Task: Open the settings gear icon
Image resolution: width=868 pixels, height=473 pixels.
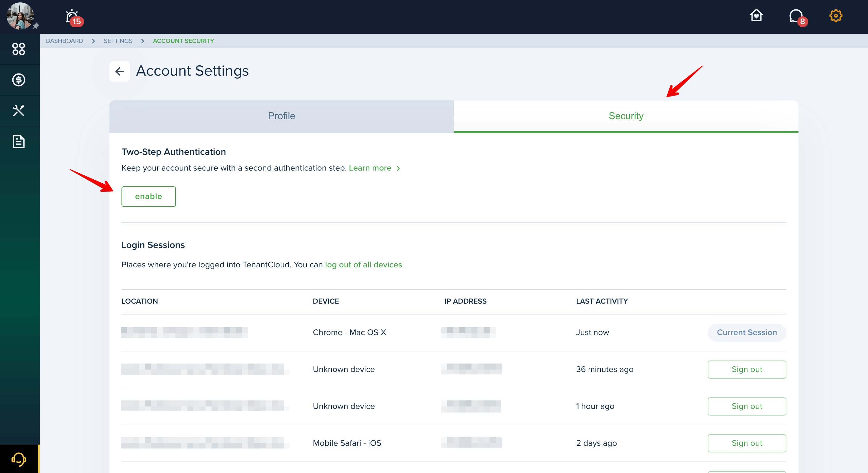Action: coord(836,16)
